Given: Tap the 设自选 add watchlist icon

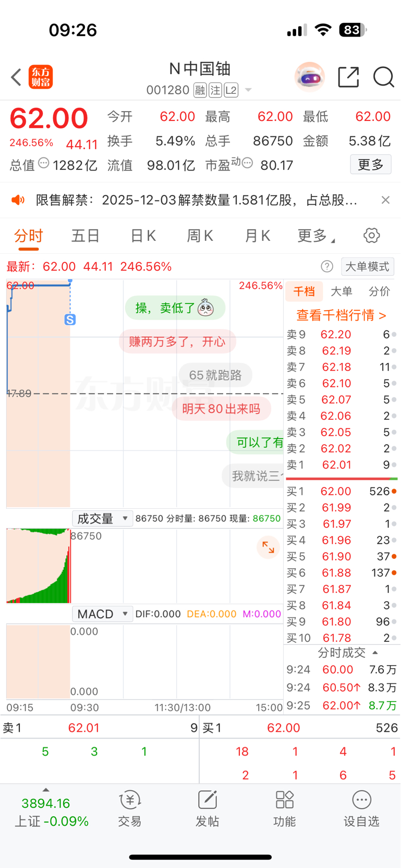Looking at the screenshot, I should [361, 809].
